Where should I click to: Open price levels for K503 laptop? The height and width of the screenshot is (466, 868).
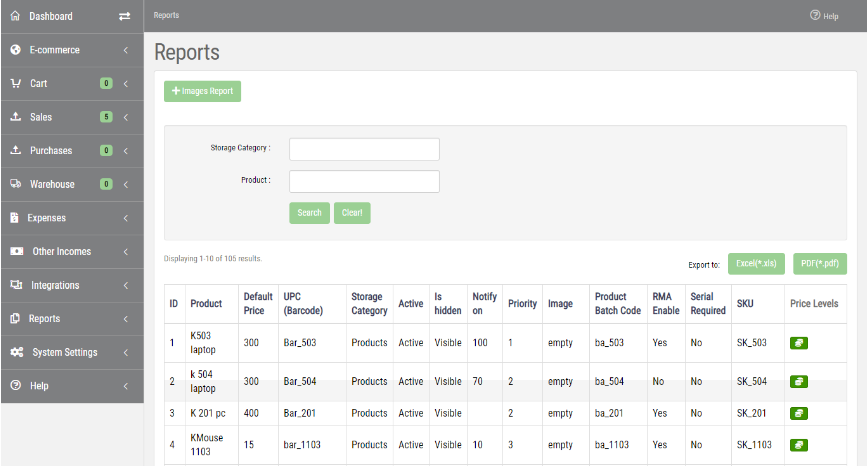tap(799, 343)
